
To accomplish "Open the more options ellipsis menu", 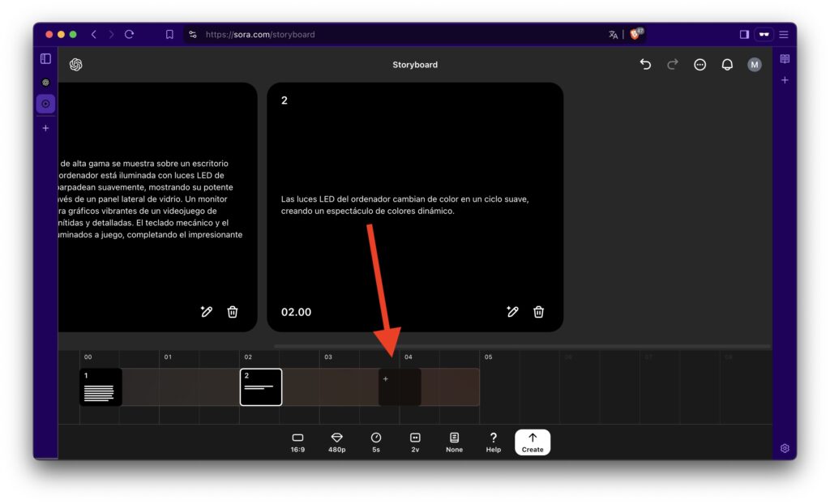I will pyautogui.click(x=700, y=65).
